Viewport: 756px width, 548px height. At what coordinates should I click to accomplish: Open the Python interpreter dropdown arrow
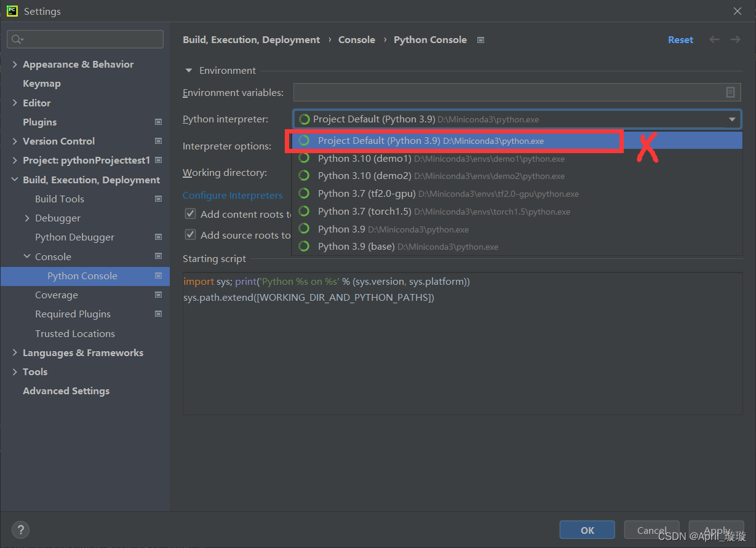click(x=732, y=119)
